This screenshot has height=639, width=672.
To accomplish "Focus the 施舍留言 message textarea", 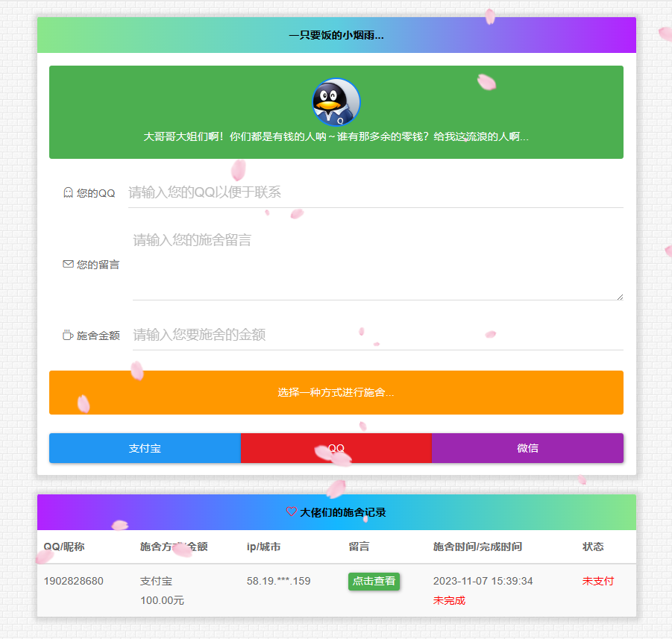I will coord(377,263).
